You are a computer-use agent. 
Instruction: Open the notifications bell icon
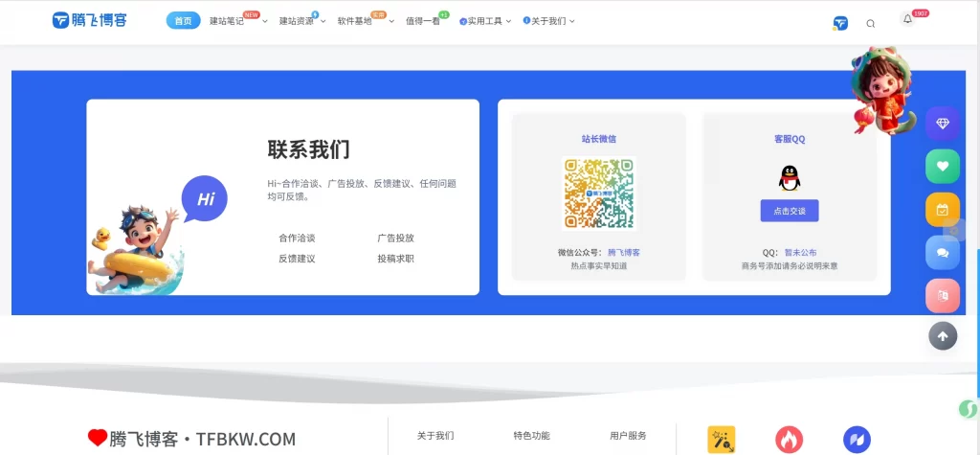point(907,19)
